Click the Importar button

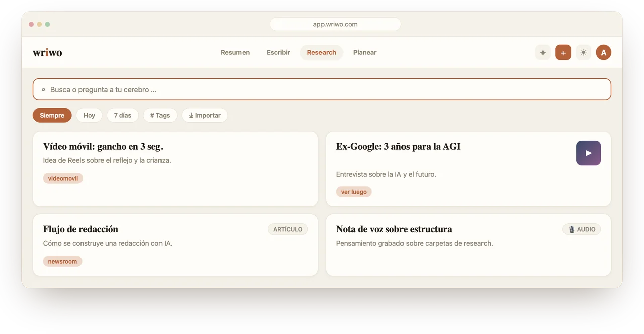(205, 115)
